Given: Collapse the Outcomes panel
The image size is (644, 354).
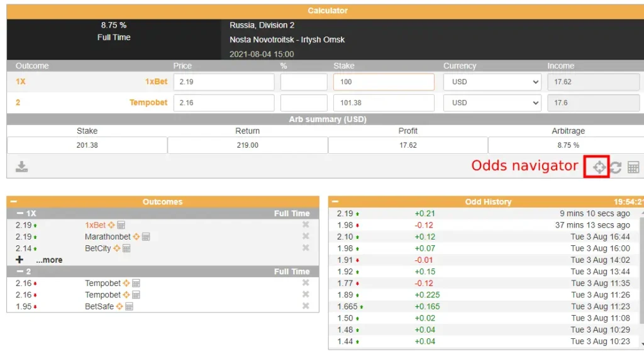Looking at the screenshot, I should (x=13, y=202).
